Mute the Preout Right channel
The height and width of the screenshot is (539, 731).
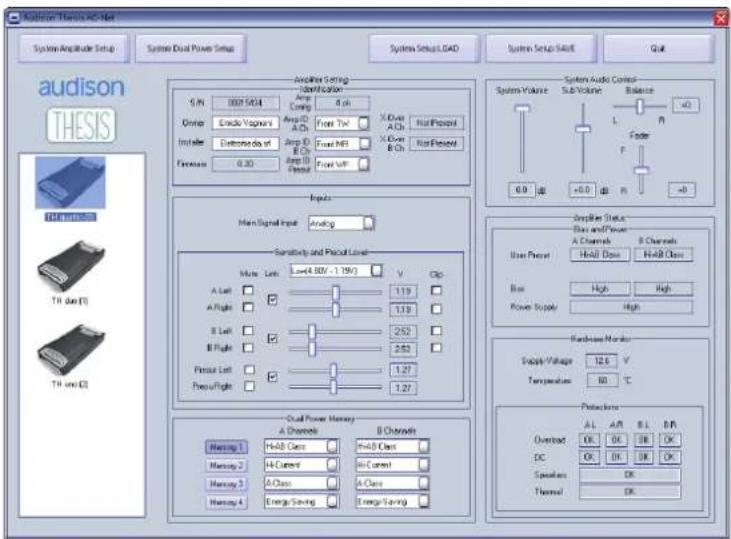(x=249, y=386)
